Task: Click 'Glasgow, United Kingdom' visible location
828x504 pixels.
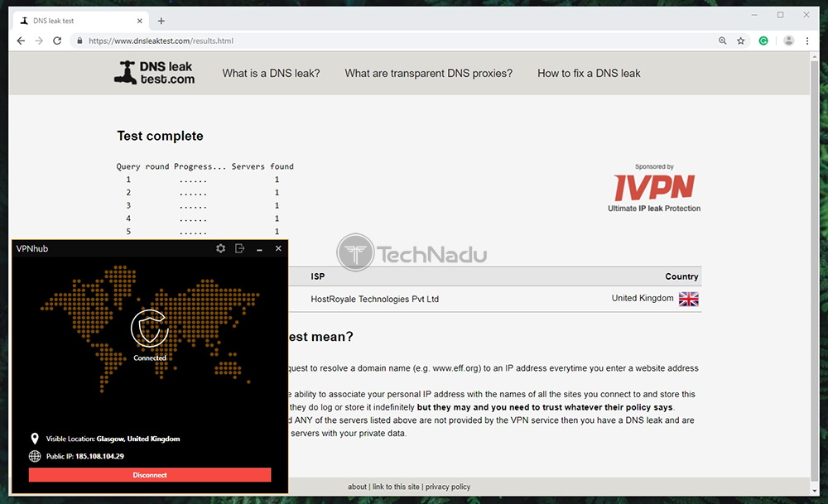Action: [x=138, y=439]
